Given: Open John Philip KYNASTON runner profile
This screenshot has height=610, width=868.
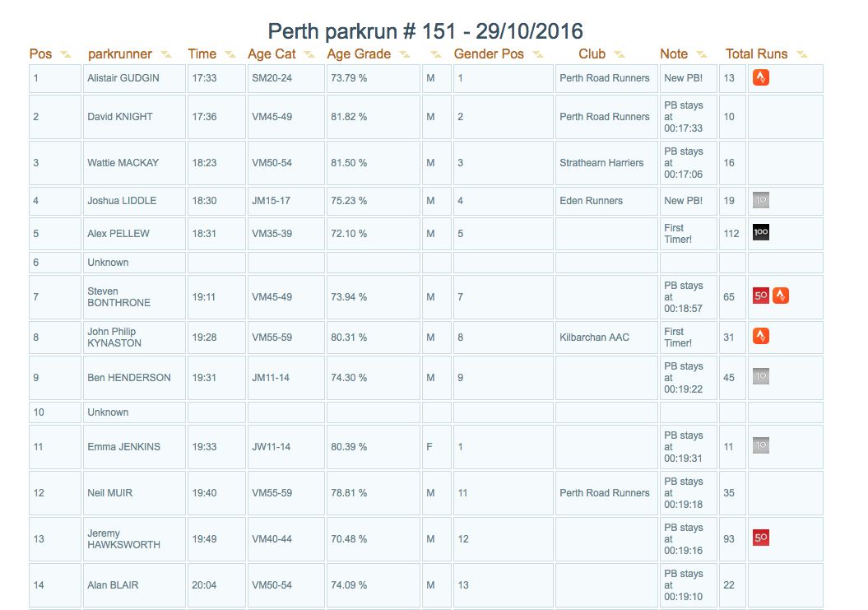Looking at the screenshot, I should point(114,338).
